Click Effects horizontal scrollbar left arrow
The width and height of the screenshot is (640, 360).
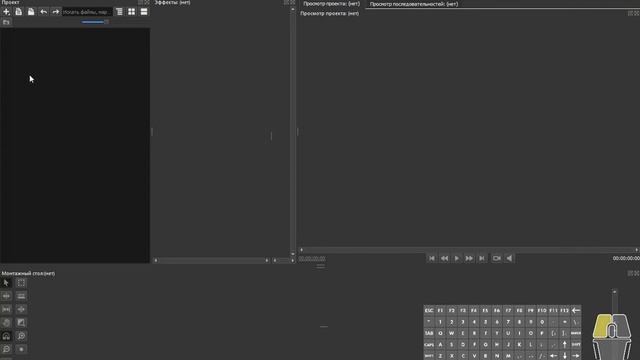click(x=156, y=260)
